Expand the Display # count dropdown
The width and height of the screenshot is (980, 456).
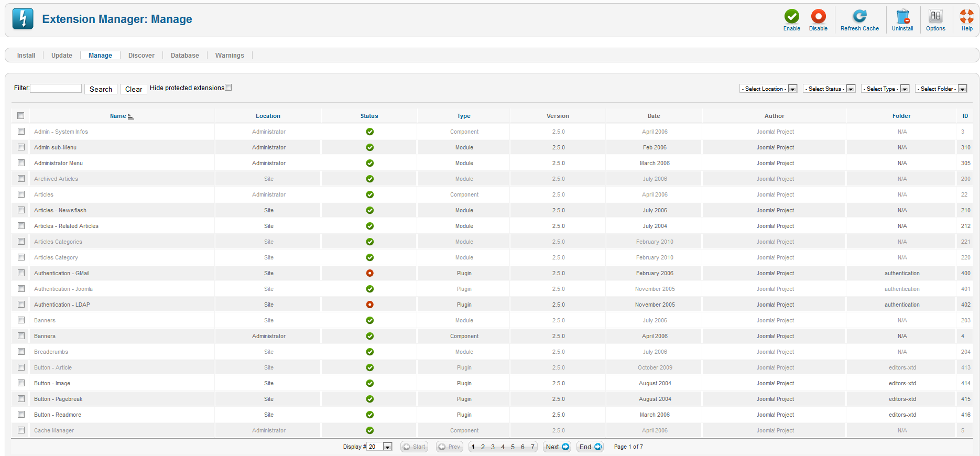380,447
